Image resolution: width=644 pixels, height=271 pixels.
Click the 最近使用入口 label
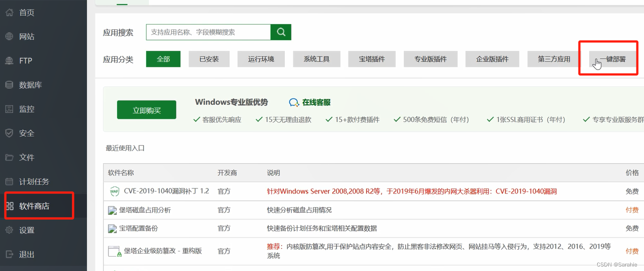click(x=125, y=148)
